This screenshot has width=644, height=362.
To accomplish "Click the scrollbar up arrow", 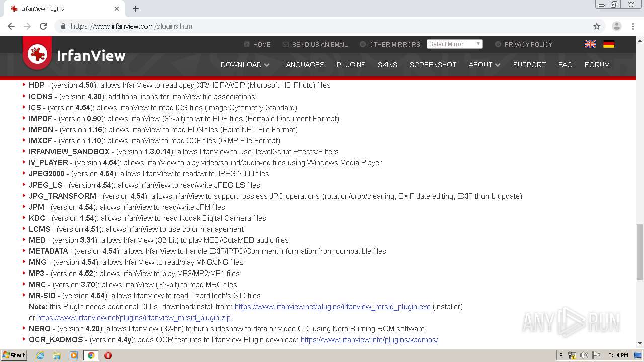I will 640,40.
